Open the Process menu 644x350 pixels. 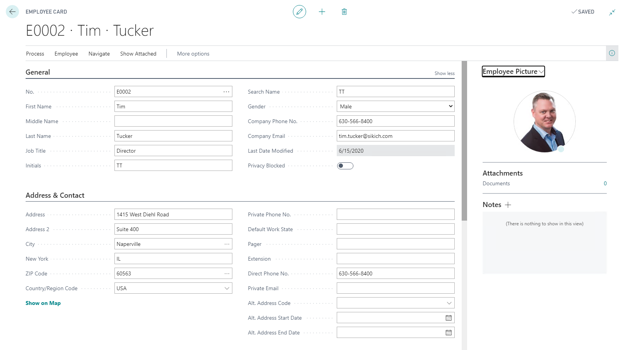coord(35,54)
